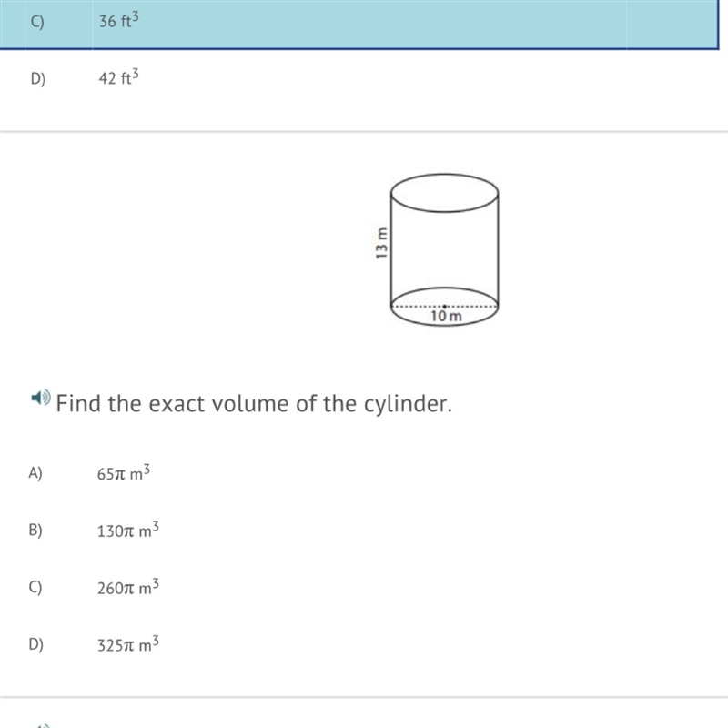Screen dimensions: 728x728
Task: Click letter C) beside 260π m³
Action: (35, 587)
